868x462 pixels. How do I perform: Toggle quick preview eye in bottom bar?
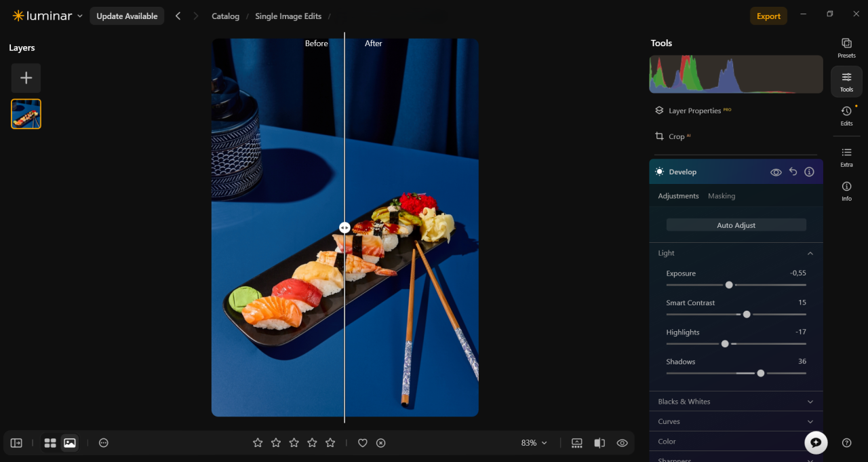point(622,443)
